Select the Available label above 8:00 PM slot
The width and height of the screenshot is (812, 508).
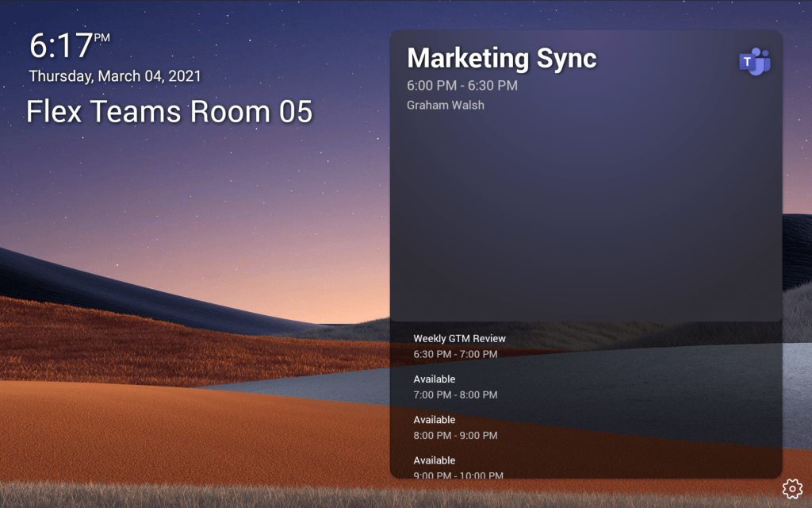(x=434, y=419)
